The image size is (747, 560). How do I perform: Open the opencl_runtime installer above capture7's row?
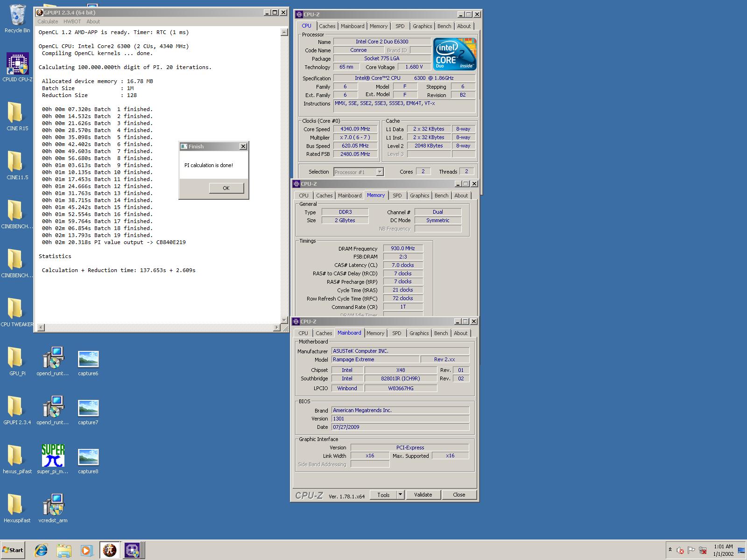click(53, 362)
